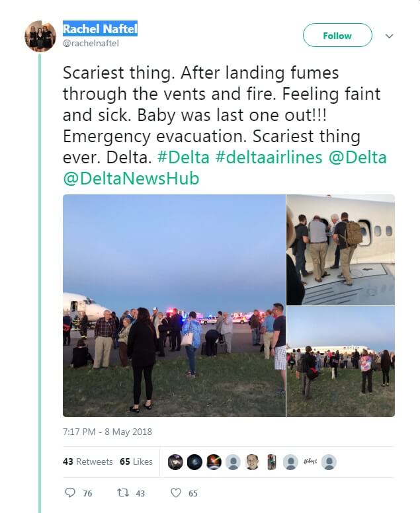
Task: Enlarge the large photo of passengers on the grass
Action: coord(174,305)
